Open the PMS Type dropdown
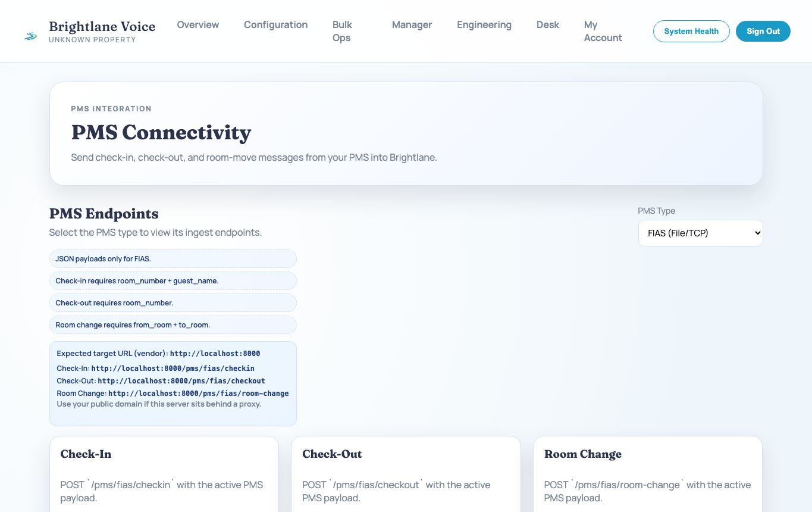This screenshot has width=812, height=512. click(x=700, y=233)
